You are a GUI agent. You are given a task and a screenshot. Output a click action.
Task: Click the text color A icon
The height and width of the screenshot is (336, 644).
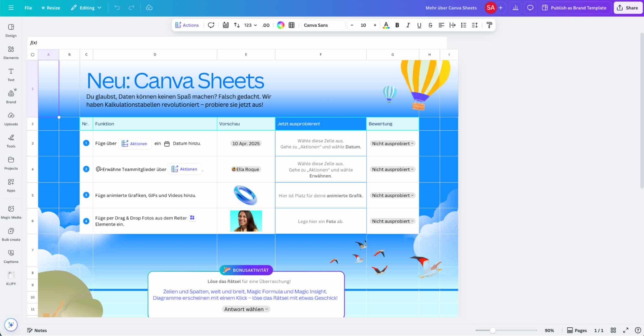point(386,25)
